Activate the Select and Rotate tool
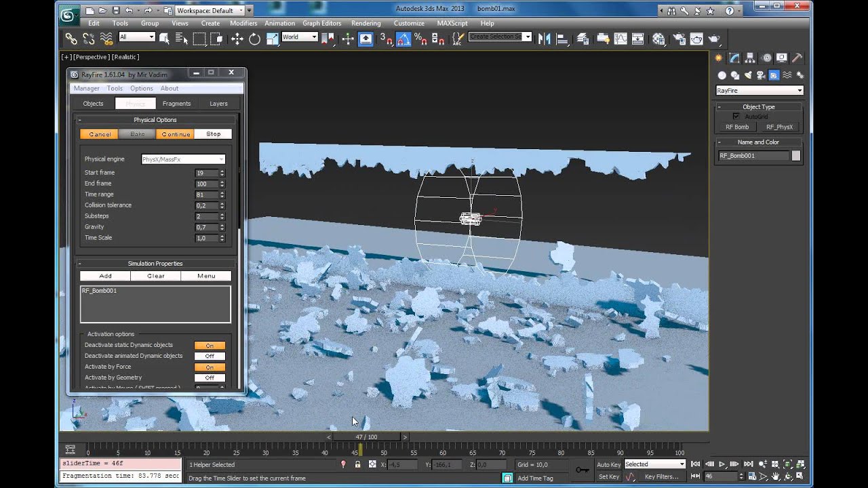 tap(254, 39)
